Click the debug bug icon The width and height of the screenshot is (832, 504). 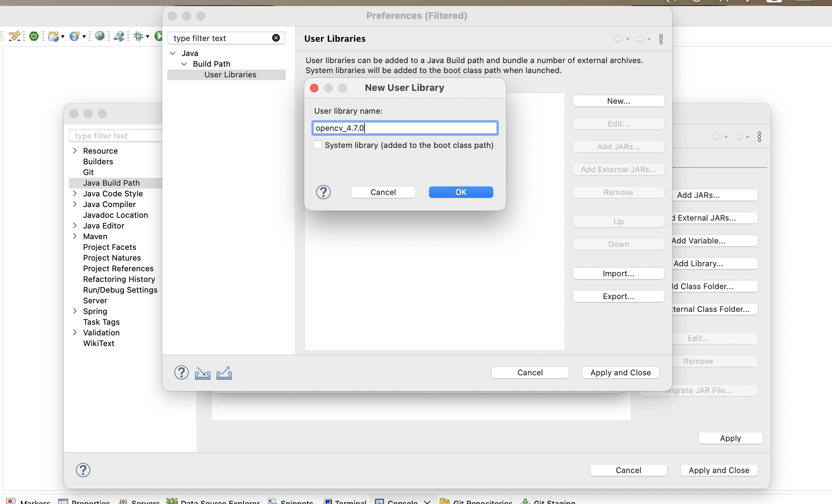[138, 36]
